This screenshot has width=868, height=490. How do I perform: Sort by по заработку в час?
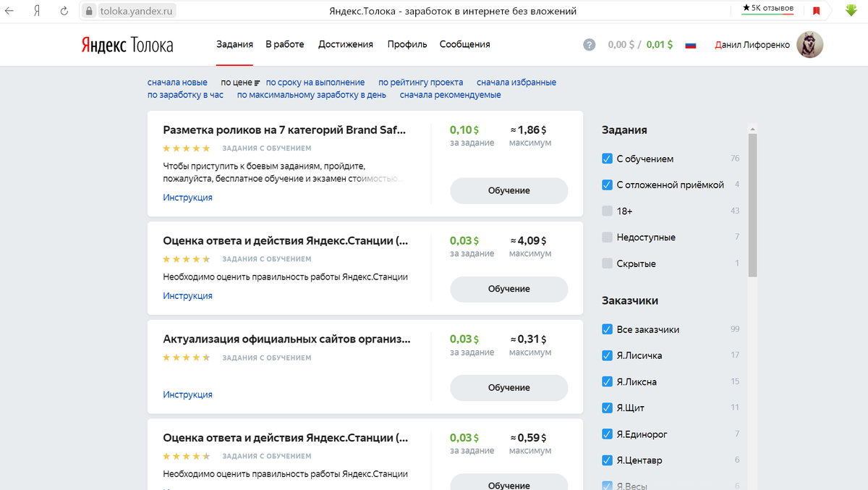click(185, 95)
